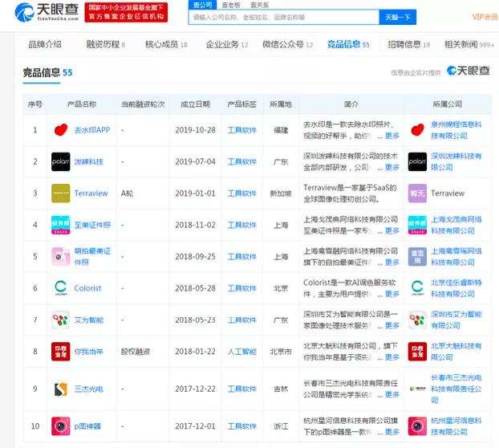Open the 核心成员 tab
Screen dimensions: 499x448
point(165,45)
